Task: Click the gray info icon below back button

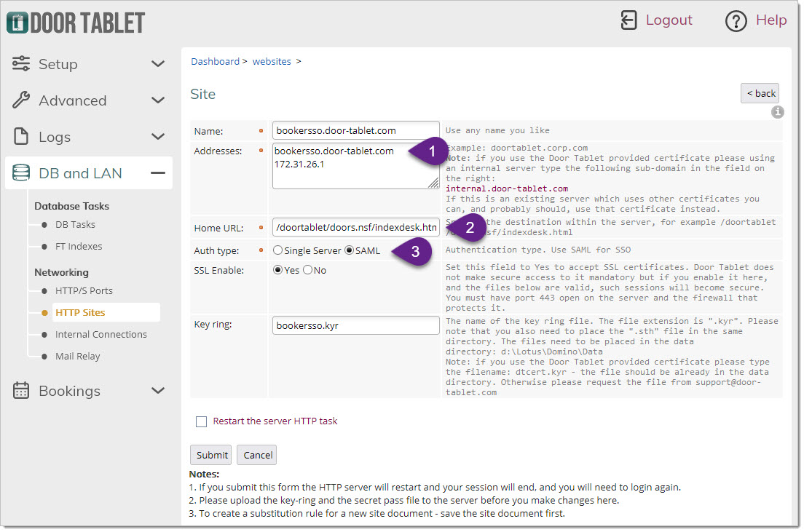Action: click(x=777, y=112)
